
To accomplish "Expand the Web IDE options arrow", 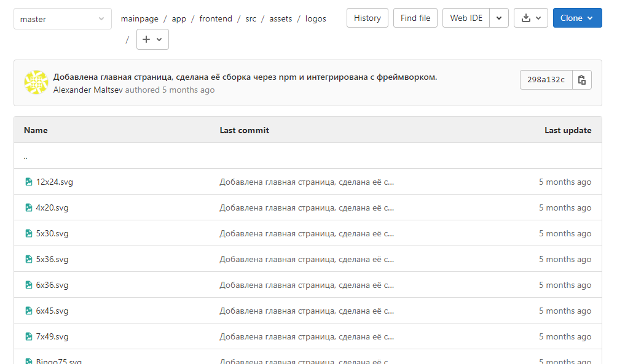I will click(500, 18).
